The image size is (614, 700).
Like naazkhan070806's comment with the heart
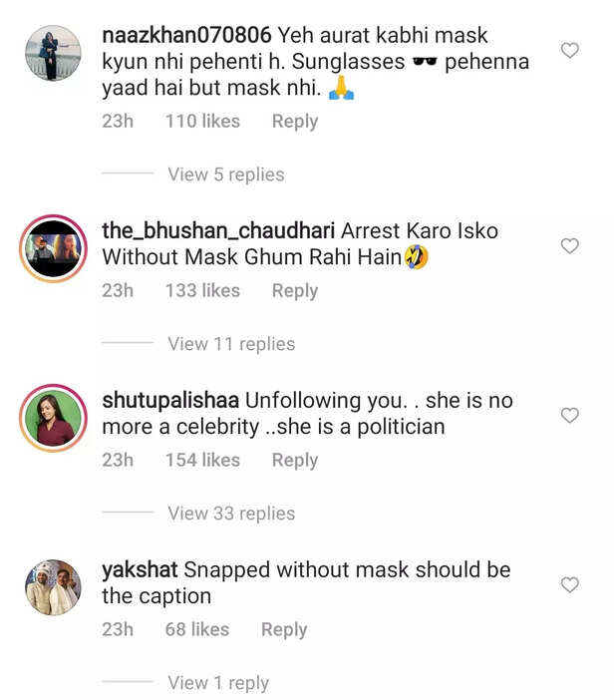[570, 51]
